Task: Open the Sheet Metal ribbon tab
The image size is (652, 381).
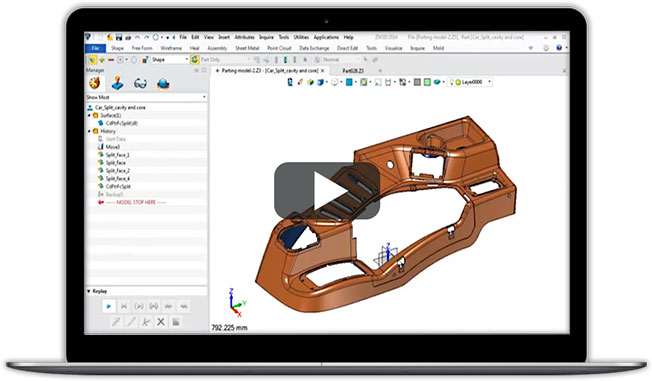Action: (x=247, y=48)
